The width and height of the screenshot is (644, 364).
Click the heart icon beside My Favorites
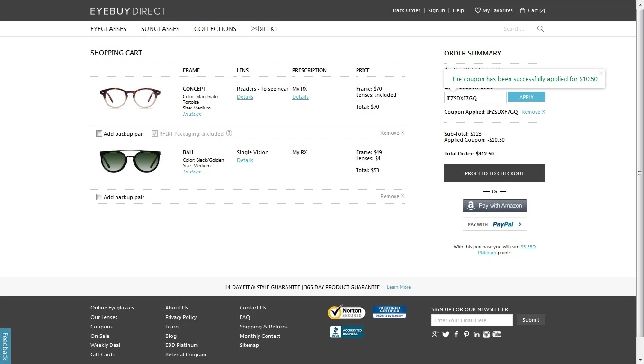(477, 10)
